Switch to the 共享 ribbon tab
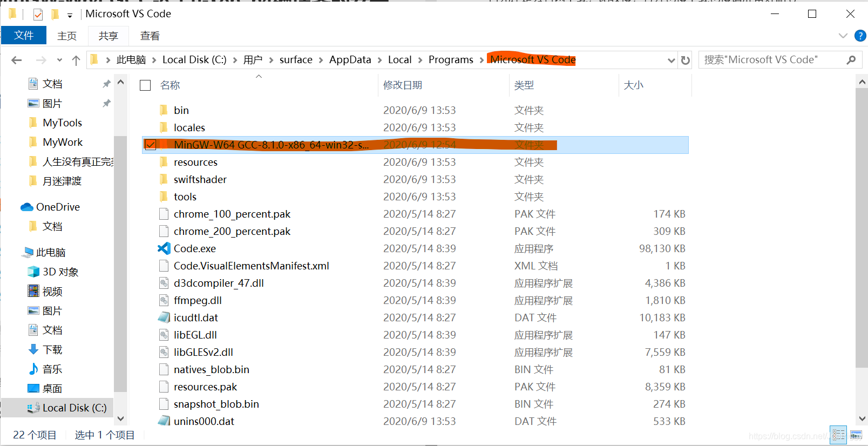 coord(109,36)
